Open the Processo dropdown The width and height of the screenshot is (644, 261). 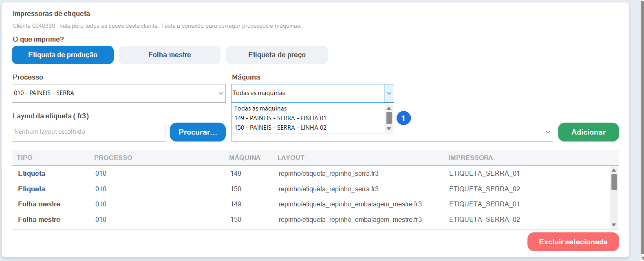119,93
